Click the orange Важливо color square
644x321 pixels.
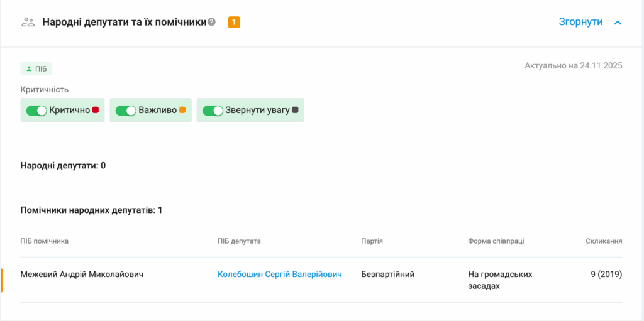pyautogui.click(x=182, y=110)
